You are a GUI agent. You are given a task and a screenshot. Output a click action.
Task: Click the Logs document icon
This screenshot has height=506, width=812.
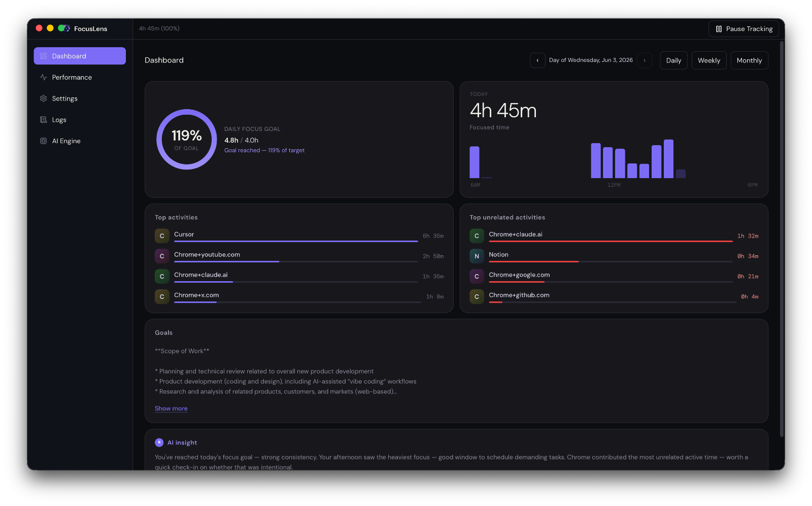(43, 120)
